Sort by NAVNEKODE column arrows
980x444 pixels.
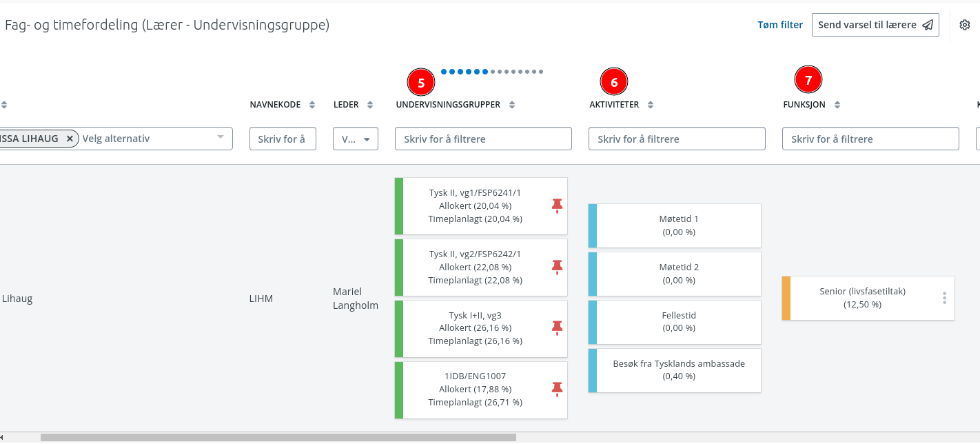pos(312,105)
